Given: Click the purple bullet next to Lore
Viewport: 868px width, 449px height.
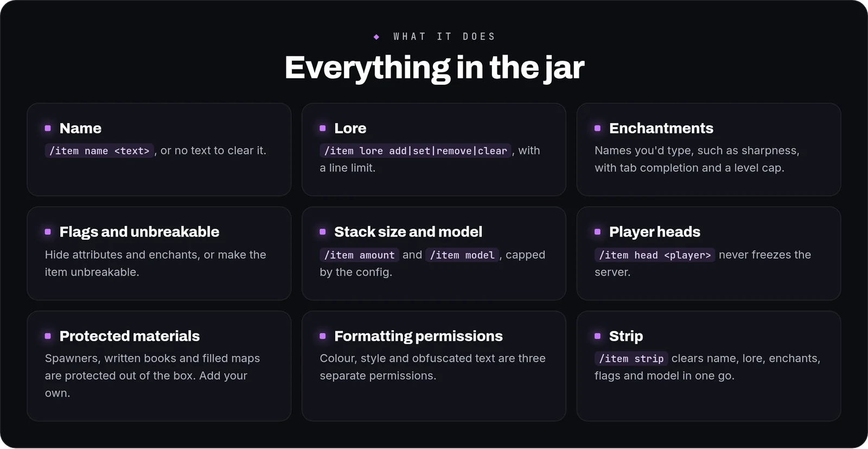Looking at the screenshot, I should [323, 128].
